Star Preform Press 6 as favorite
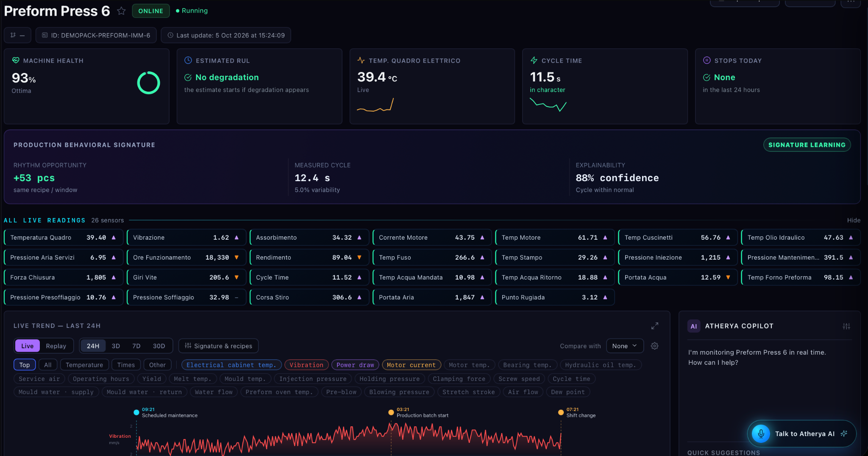868x456 pixels. pyautogui.click(x=121, y=11)
